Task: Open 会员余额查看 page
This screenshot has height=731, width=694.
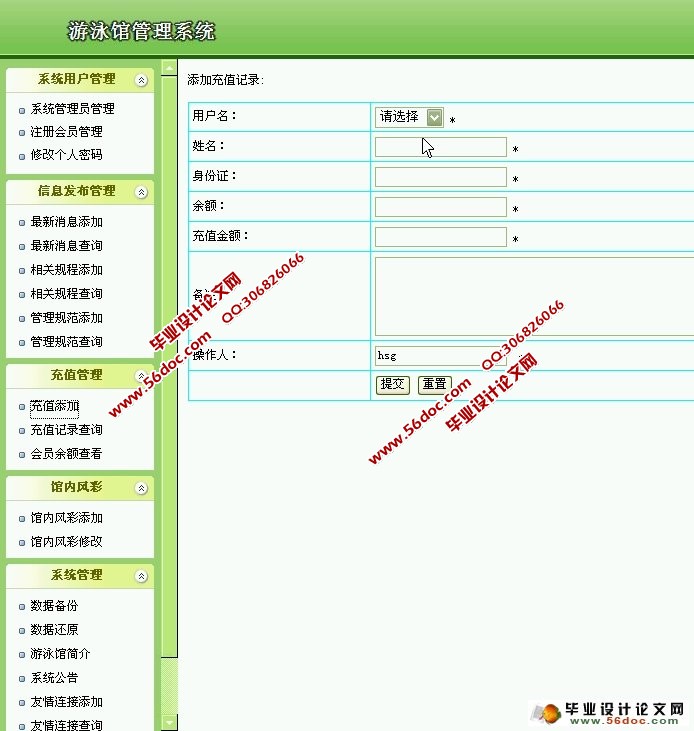Action: click(66, 454)
